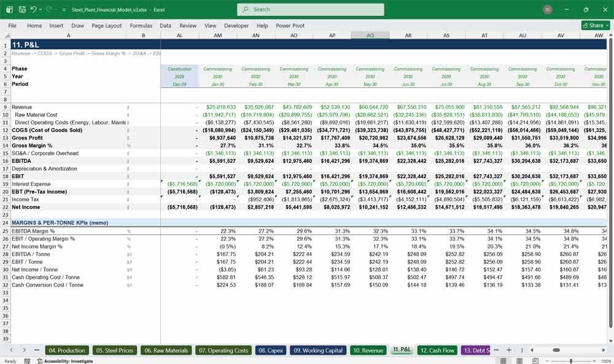This screenshot has height=364, width=614.
Task: Click vertical scrollbar down arrow
Action: pos(610,341)
